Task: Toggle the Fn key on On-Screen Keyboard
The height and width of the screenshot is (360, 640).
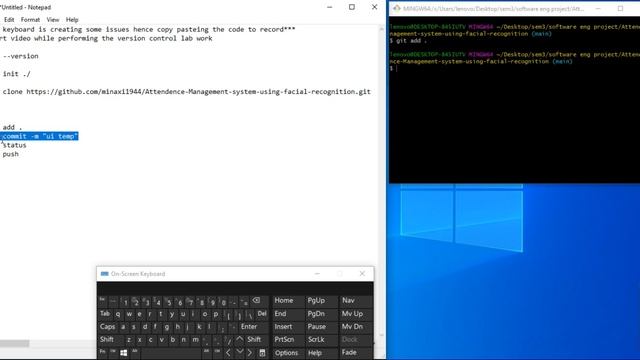Action: point(102,352)
